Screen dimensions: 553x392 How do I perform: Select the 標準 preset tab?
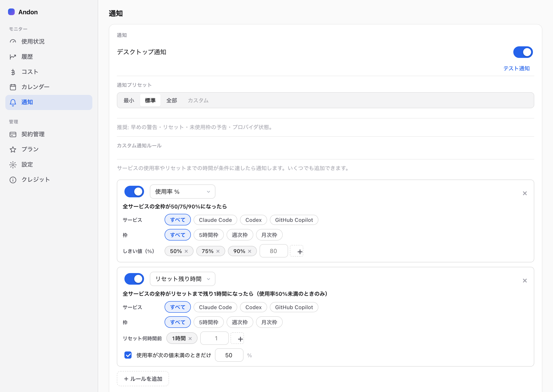coord(150,100)
